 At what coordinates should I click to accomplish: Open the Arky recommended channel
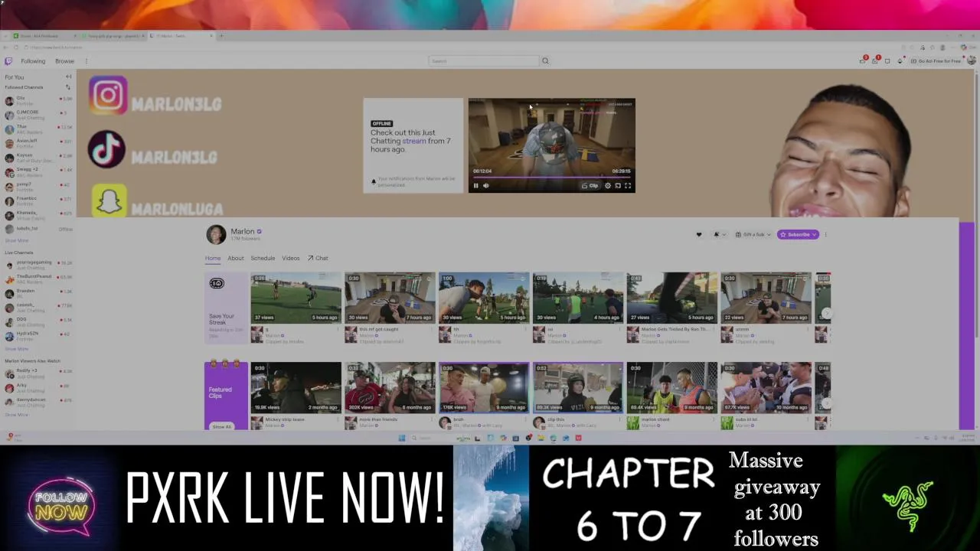38,388
